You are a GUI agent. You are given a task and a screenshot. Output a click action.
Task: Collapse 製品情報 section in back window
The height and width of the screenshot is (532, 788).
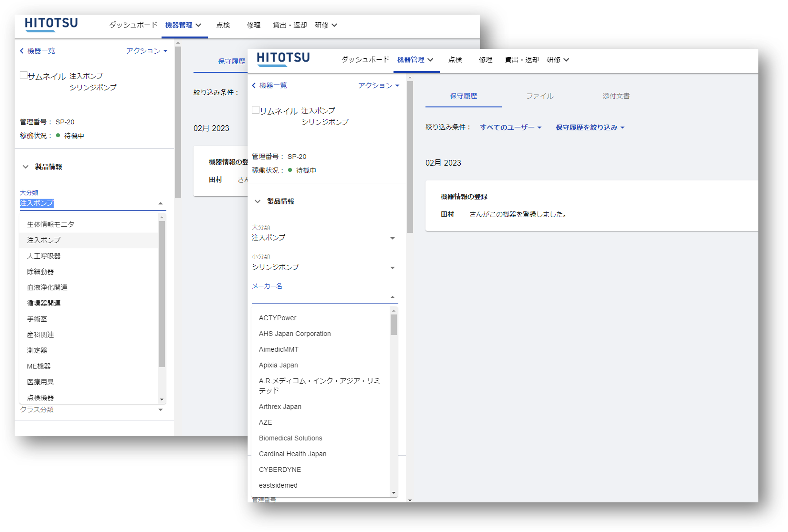[26, 167]
